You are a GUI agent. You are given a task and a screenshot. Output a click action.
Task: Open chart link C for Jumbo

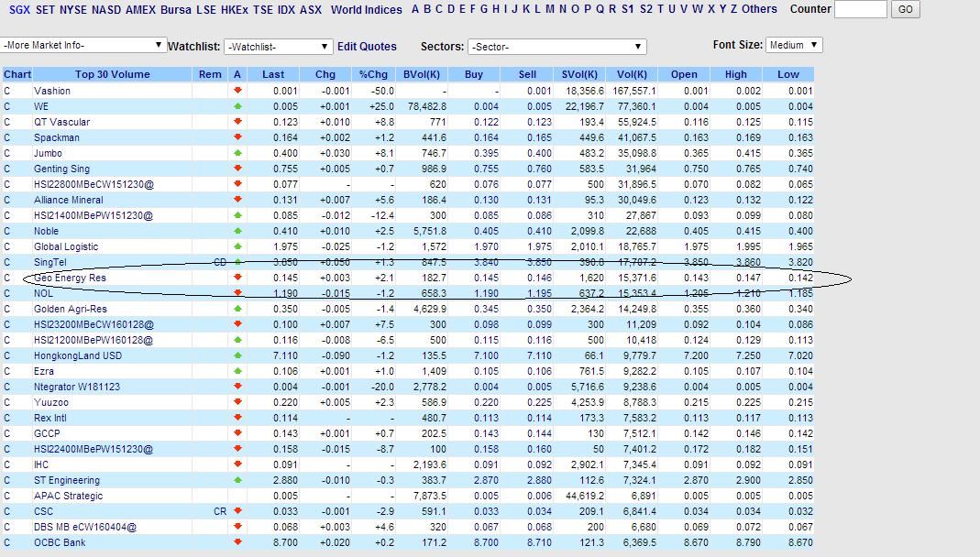click(x=6, y=153)
